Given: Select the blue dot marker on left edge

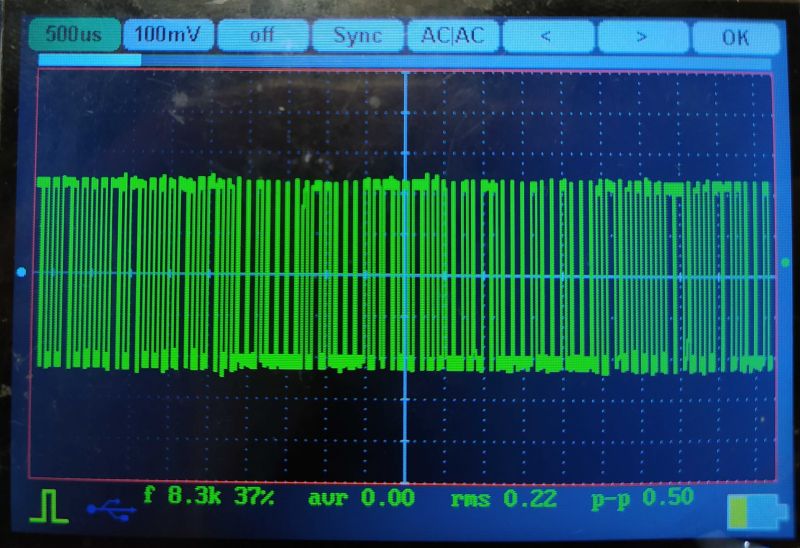Looking at the screenshot, I should click(x=22, y=272).
